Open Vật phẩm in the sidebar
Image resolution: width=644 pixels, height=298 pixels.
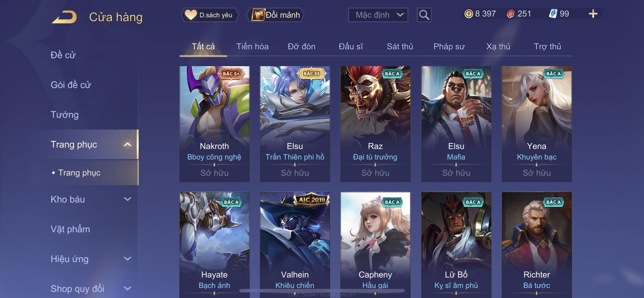[x=70, y=229]
